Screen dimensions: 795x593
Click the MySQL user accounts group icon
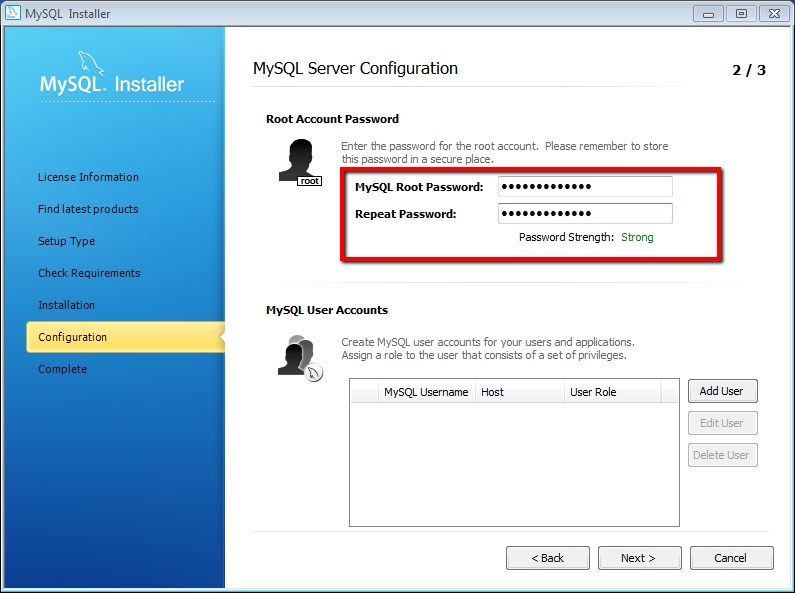(x=300, y=358)
